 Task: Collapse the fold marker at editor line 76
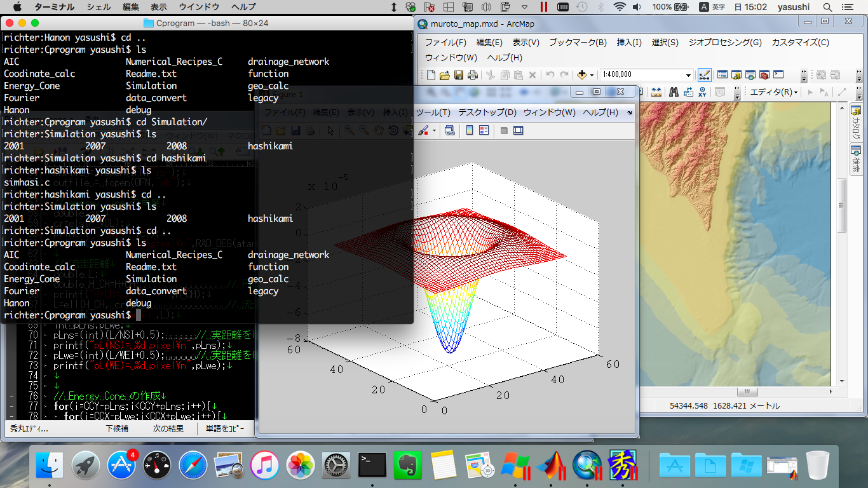[x=12, y=396]
